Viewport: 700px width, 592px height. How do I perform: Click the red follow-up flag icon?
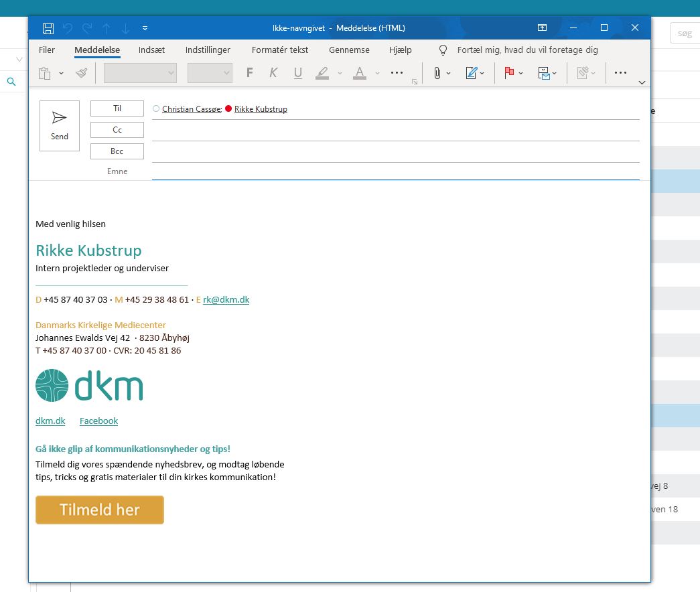click(509, 73)
